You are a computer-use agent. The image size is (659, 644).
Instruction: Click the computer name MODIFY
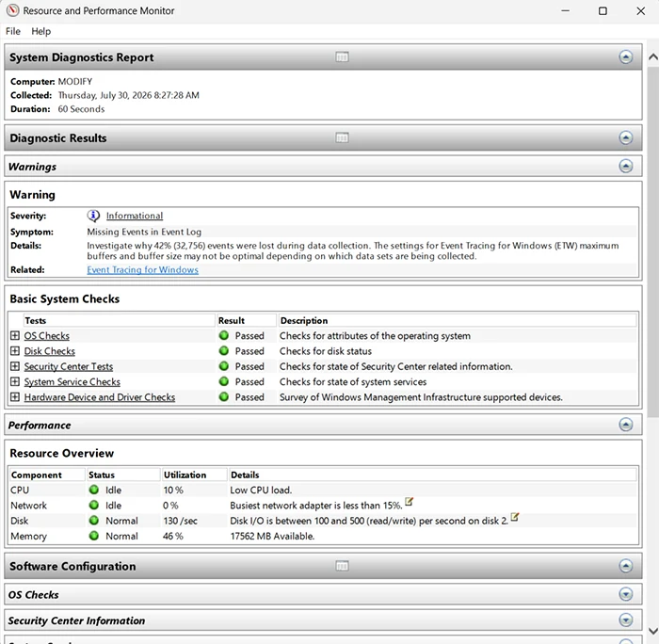(x=74, y=82)
